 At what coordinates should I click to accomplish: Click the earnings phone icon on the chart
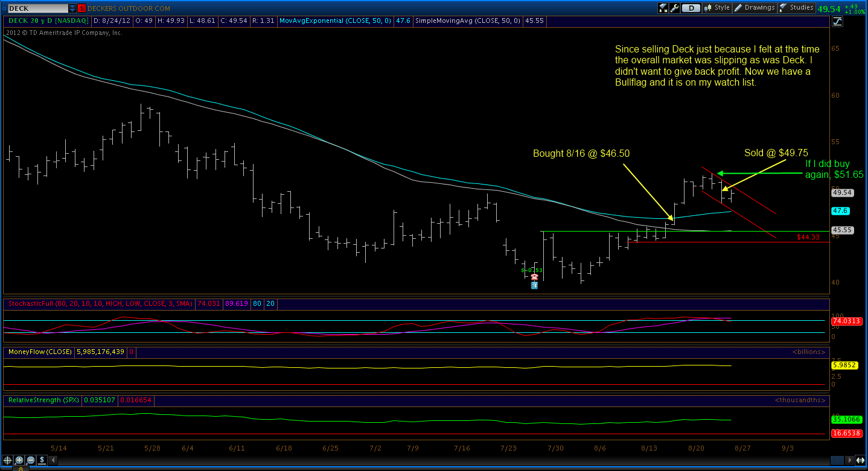(x=534, y=277)
